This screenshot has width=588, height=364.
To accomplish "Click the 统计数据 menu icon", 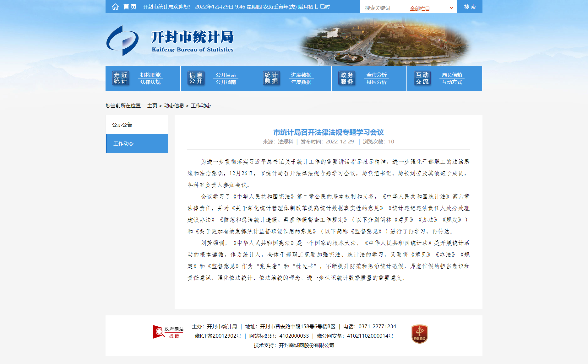I will [271, 78].
